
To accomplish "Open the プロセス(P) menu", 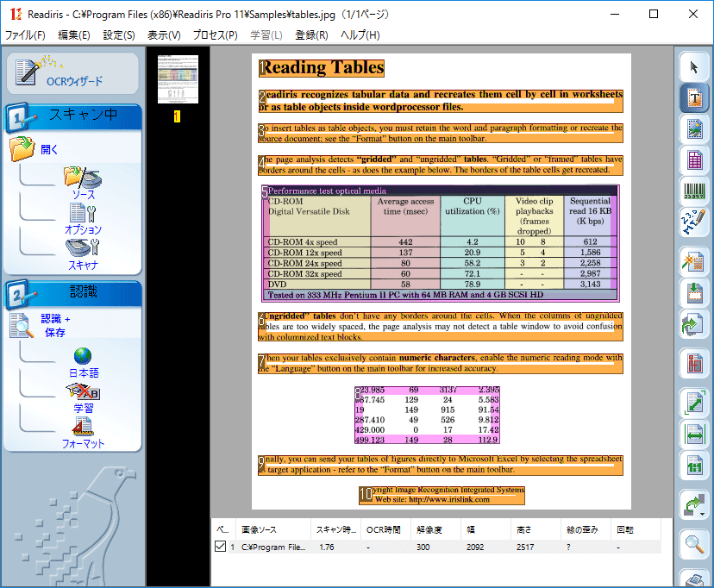I will 215,35.
